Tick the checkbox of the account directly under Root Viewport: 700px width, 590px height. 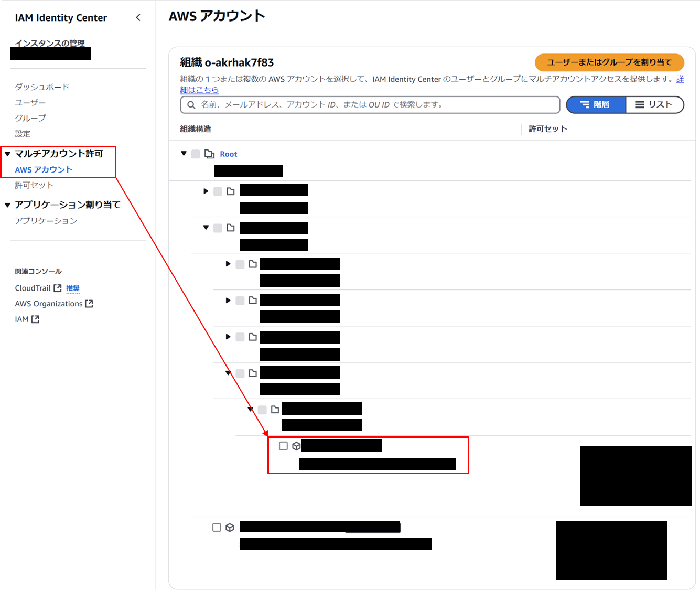(217, 528)
